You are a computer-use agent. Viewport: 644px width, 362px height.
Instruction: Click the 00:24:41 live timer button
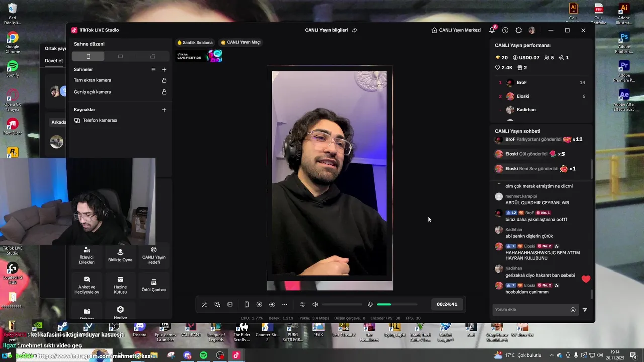(447, 304)
